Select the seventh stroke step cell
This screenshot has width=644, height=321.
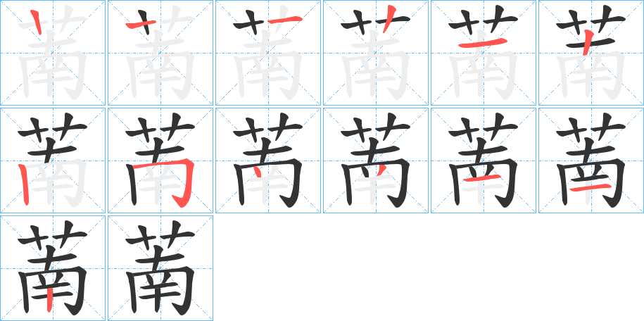[x=53, y=160]
